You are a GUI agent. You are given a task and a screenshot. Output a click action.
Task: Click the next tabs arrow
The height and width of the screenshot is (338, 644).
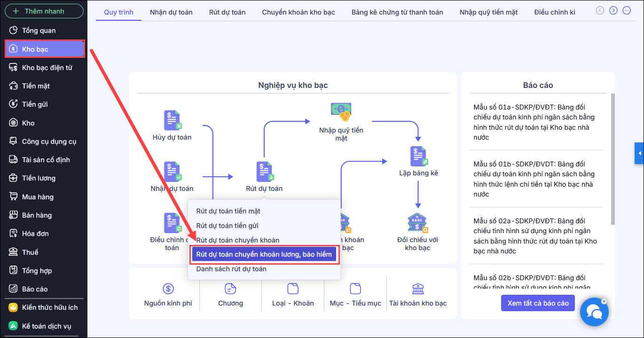(x=613, y=10)
